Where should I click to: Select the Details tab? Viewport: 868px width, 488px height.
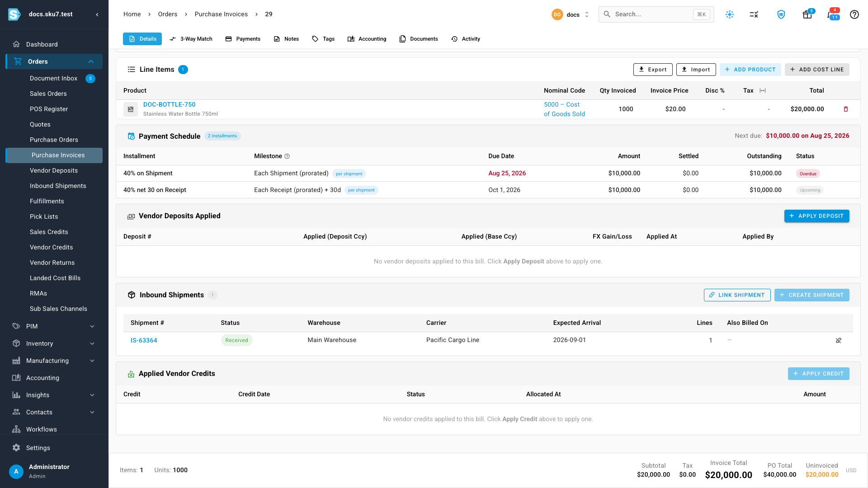[x=142, y=39]
